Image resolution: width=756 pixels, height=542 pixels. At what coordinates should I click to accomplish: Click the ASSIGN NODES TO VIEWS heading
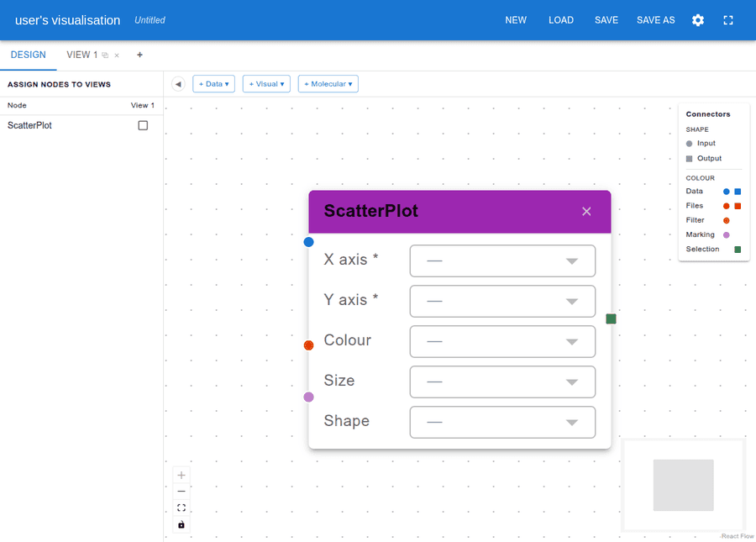coord(59,84)
